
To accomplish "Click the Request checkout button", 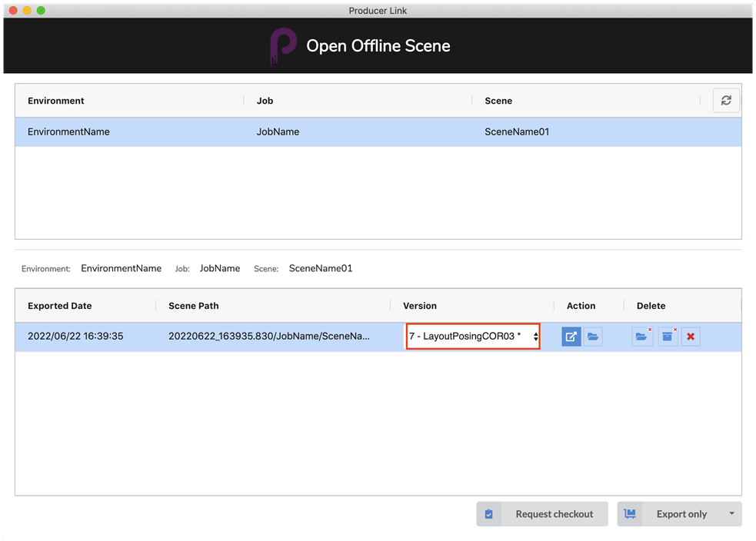I will [554, 514].
